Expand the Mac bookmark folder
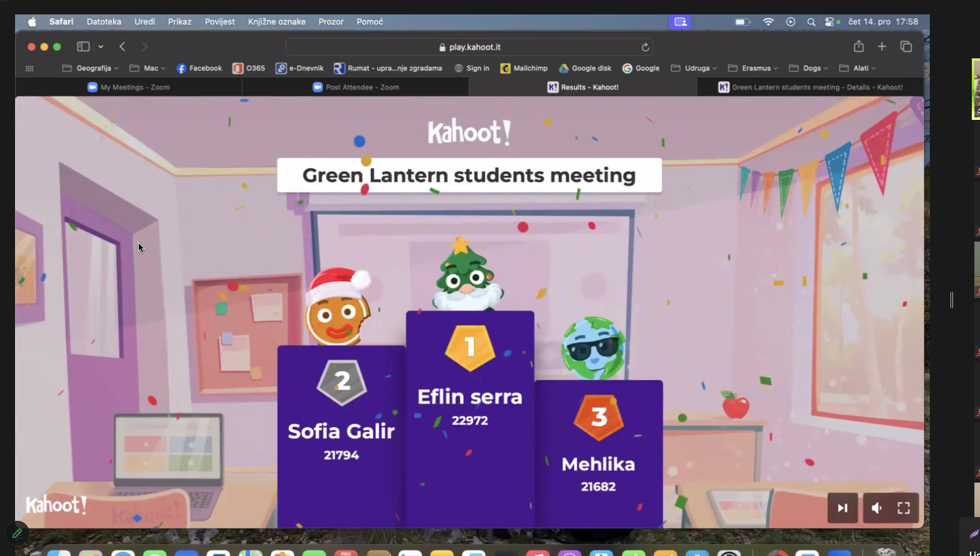 pyautogui.click(x=147, y=68)
